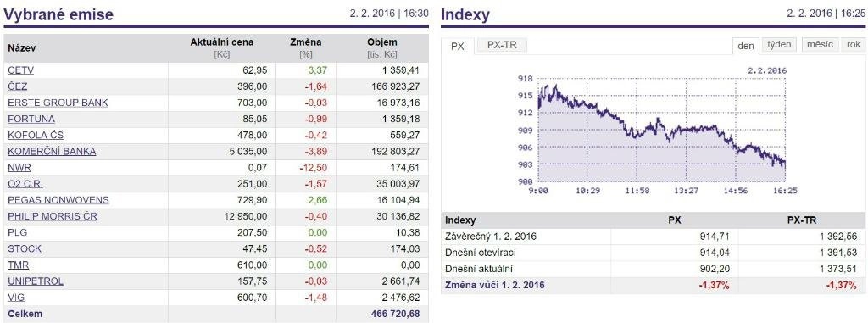Open PHILIP MORRIS ČR link
The width and height of the screenshot is (868, 323).
53,216
